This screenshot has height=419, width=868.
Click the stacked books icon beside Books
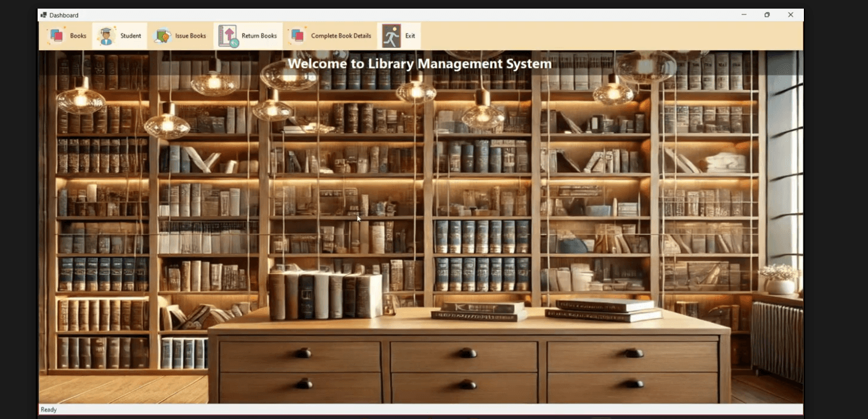click(x=56, y=36)
